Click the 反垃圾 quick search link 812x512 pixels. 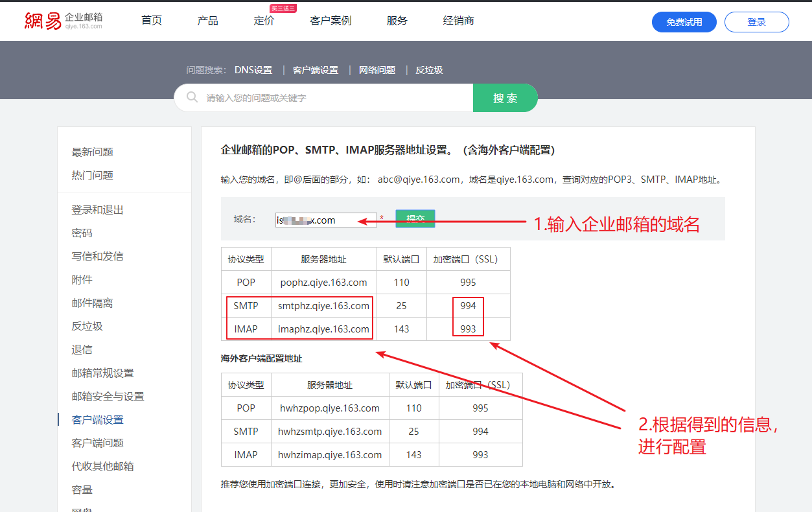click(429, 70)
